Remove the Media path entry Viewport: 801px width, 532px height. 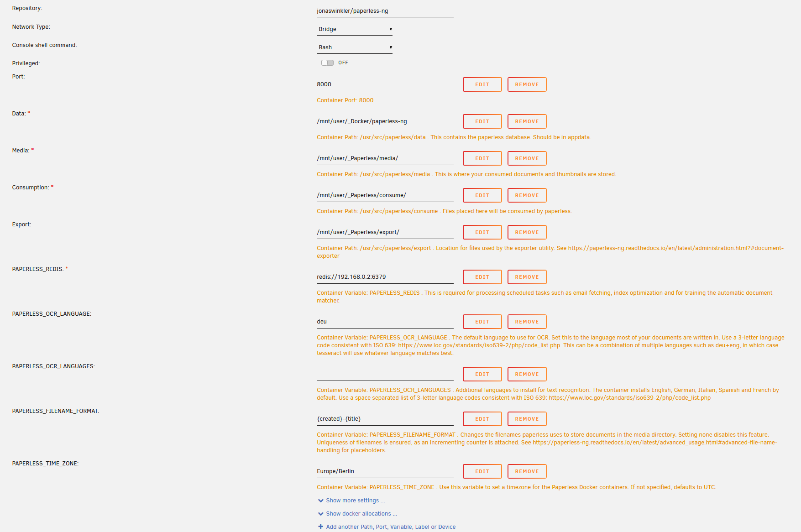pyautogui.click(x=527, y=158)
